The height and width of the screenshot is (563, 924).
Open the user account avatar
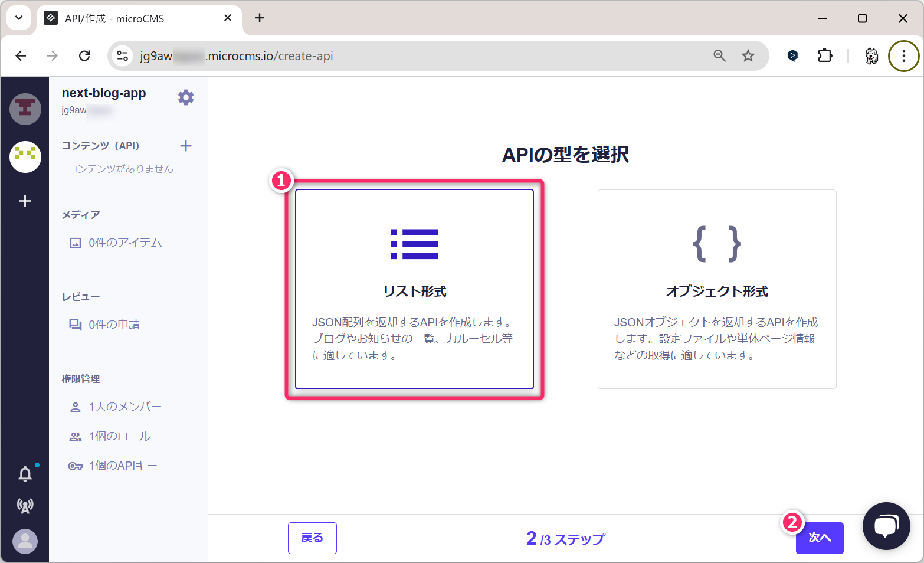point(25,541)
